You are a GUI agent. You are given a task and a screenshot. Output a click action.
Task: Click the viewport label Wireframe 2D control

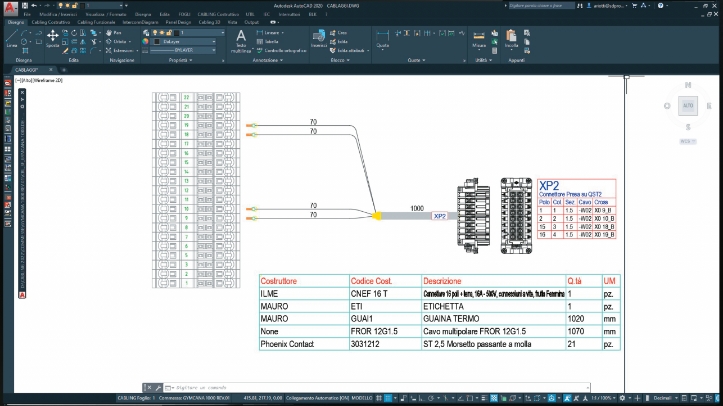tap(48, 80)
